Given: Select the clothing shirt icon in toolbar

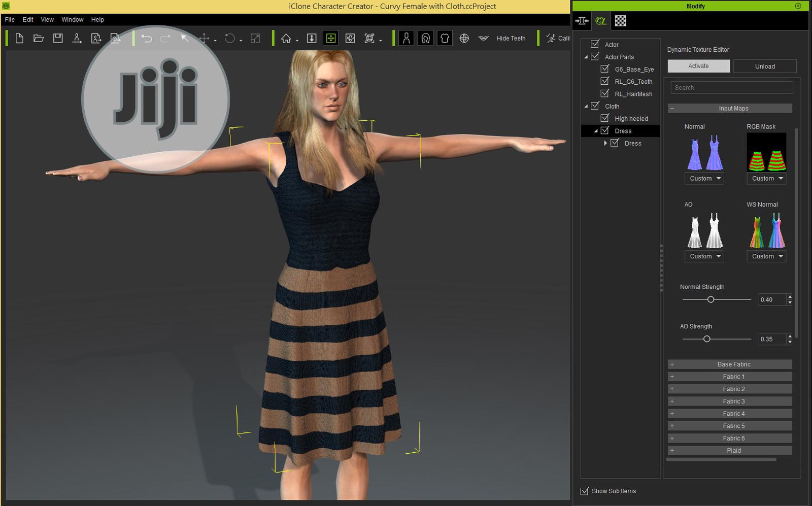Looking at the screenshot, I should [x=445, y=39].
